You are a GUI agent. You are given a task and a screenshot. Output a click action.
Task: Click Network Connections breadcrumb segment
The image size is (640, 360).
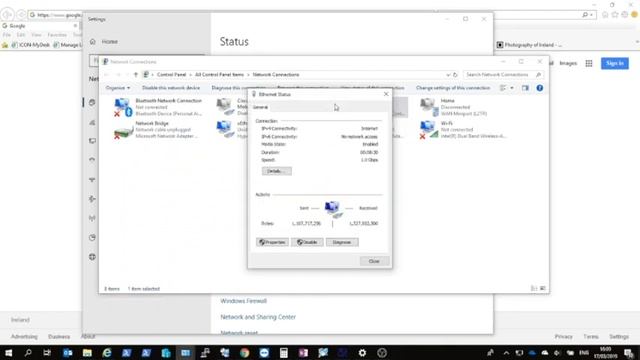276,75
